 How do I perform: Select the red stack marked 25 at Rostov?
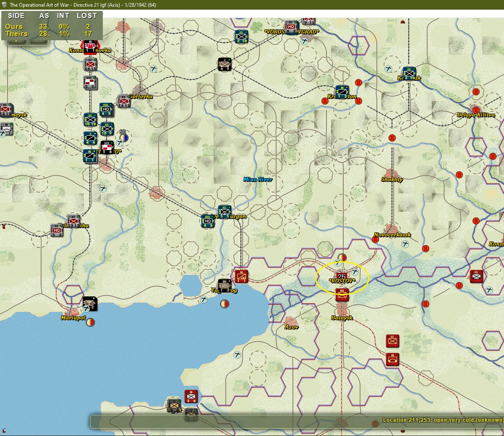click(x=342, y=276)
